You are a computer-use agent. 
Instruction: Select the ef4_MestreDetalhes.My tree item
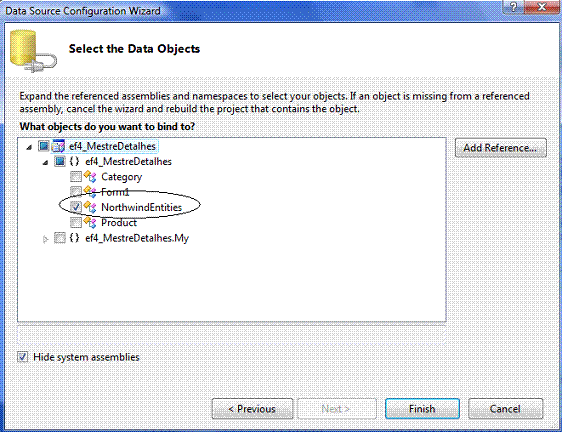pos(137,238)
